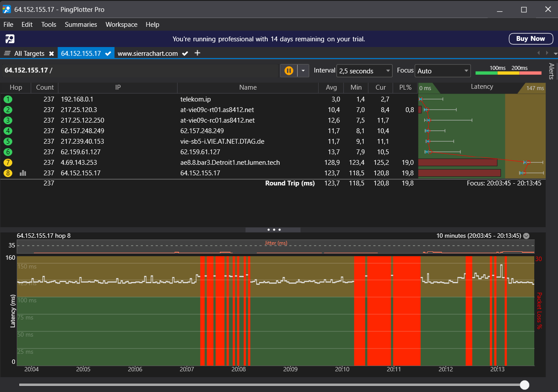558x392 pixels.
Task: Select the yellow hop 7 circle
Action: point(7,163)
